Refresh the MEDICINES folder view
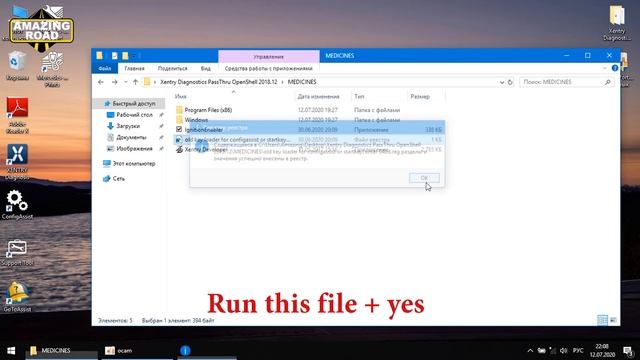The width and height of the screenshot is (640, 360). pos(510,82)
